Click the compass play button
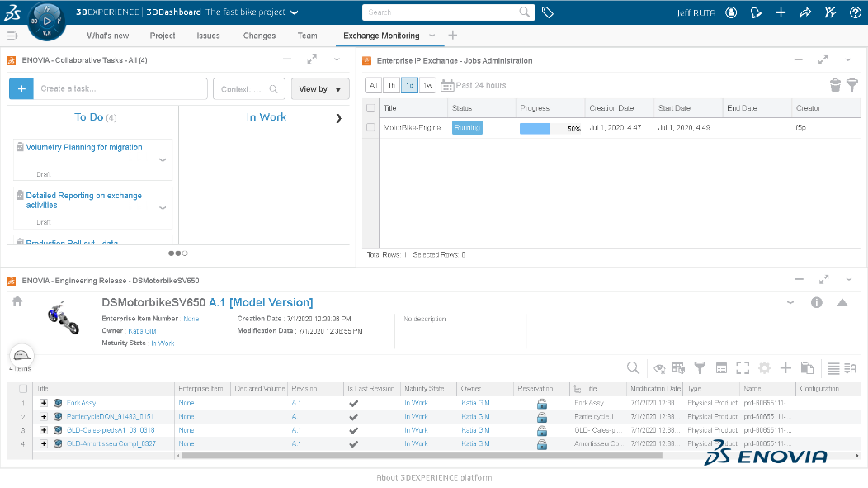Screen dimensions: 868x488 47,21
